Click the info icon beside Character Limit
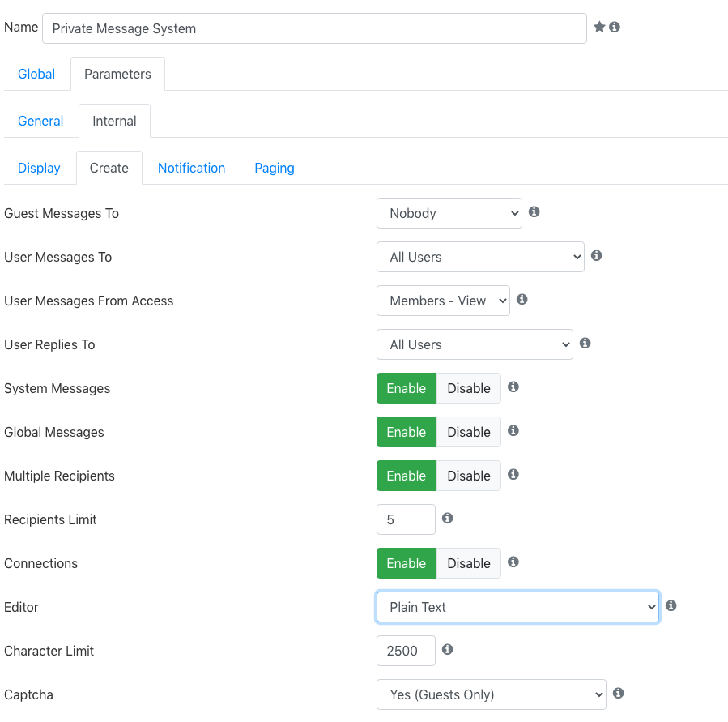The width and height of the screenshot is (728, 722). 447,650
